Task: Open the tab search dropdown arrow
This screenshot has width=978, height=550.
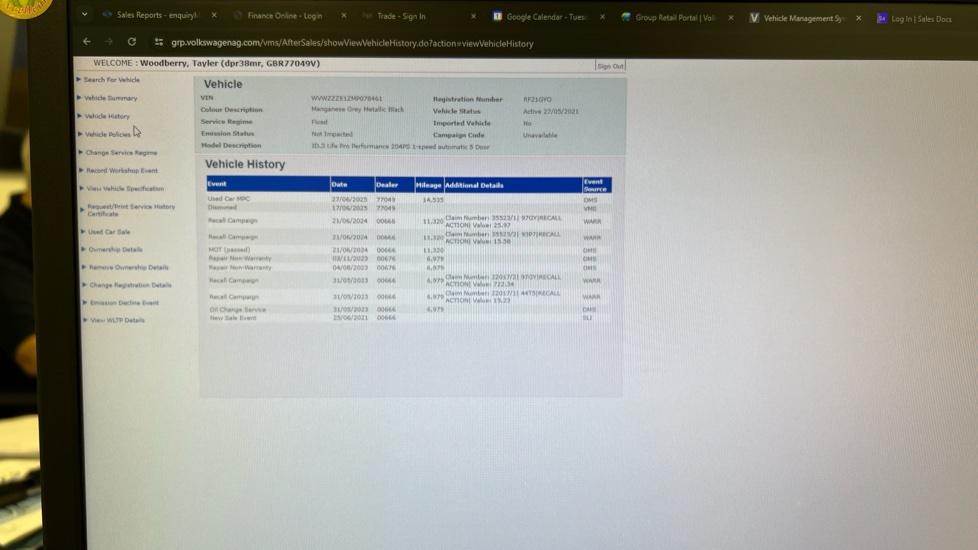Action: click(x=84, y=14)
